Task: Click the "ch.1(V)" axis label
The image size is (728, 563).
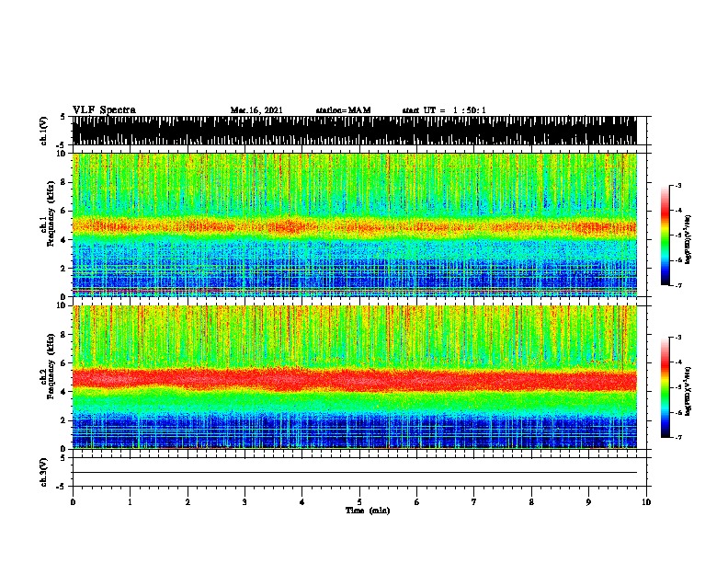Action: click(x=44, y=131)
